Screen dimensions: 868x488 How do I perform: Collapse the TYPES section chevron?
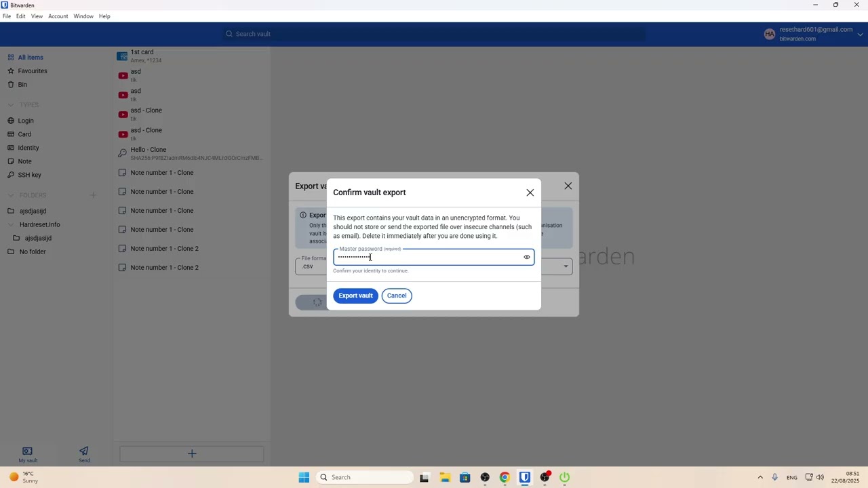tap(11, 105)
